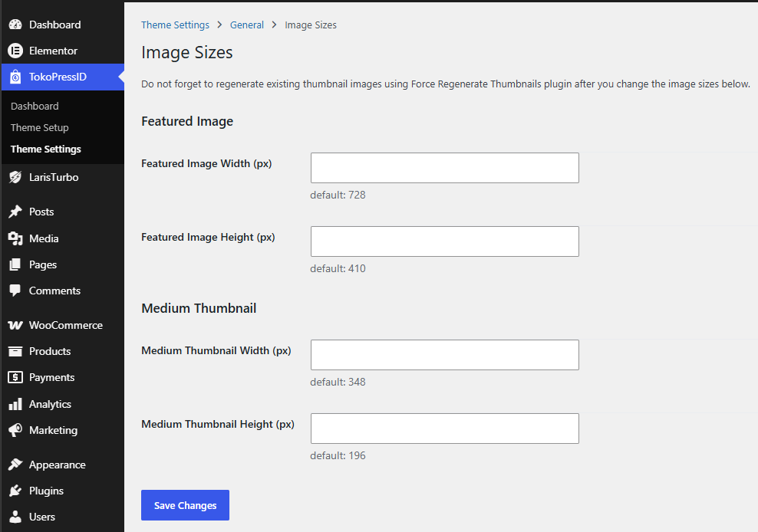Open Comments menu
Viewport: 758px width, 532px height.
point(63,291)
